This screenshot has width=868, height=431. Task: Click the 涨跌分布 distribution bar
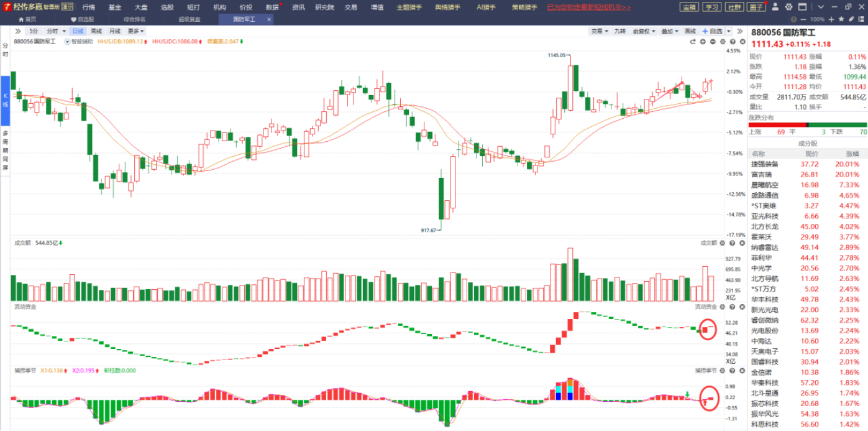(x=808, y=124)
